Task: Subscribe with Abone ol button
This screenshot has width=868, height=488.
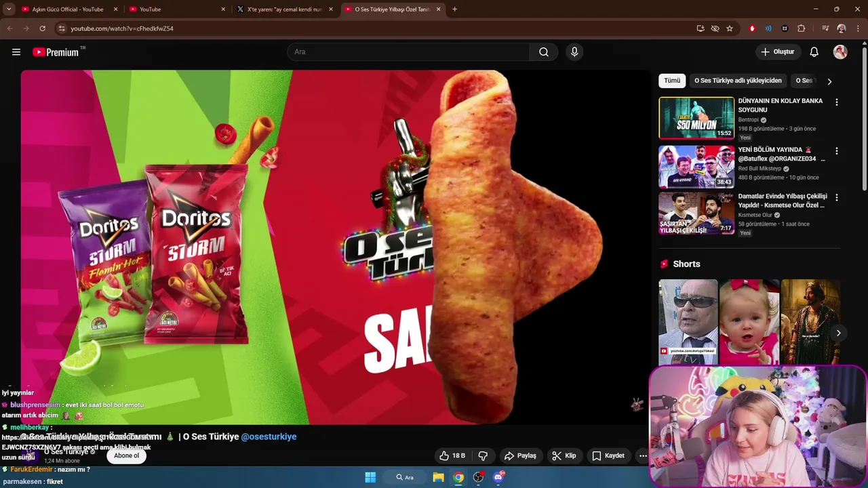Action: (126, 455)
